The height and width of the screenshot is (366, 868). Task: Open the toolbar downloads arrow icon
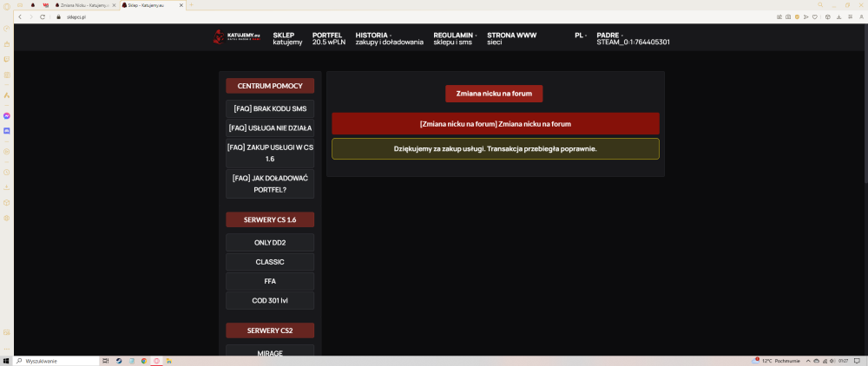coord(839,17)
